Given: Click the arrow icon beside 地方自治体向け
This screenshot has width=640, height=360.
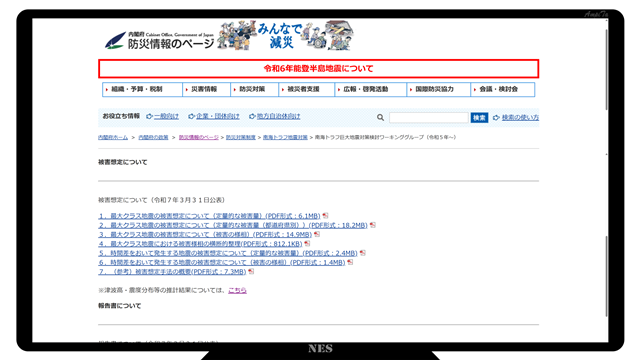Looking at the screenshot, I should tap(252, 116).
